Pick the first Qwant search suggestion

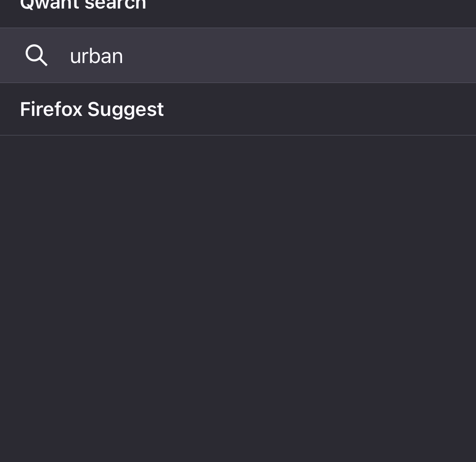tap(238, 55)
